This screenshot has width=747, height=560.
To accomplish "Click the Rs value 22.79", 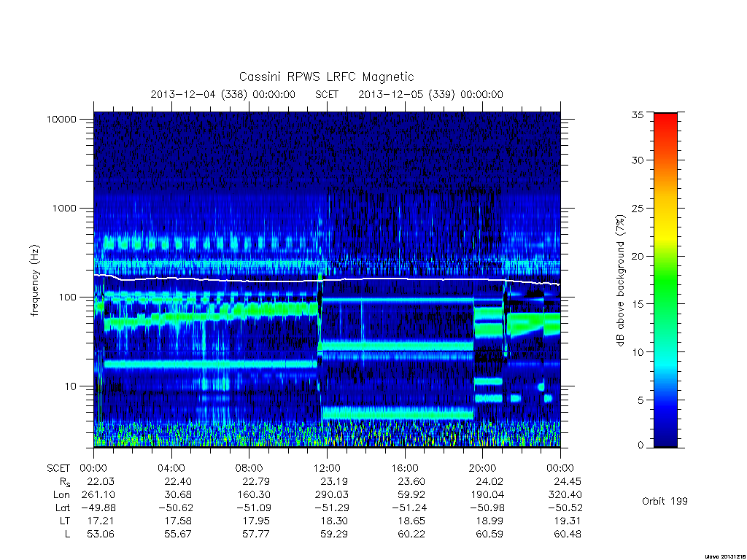I will point(256,482).
